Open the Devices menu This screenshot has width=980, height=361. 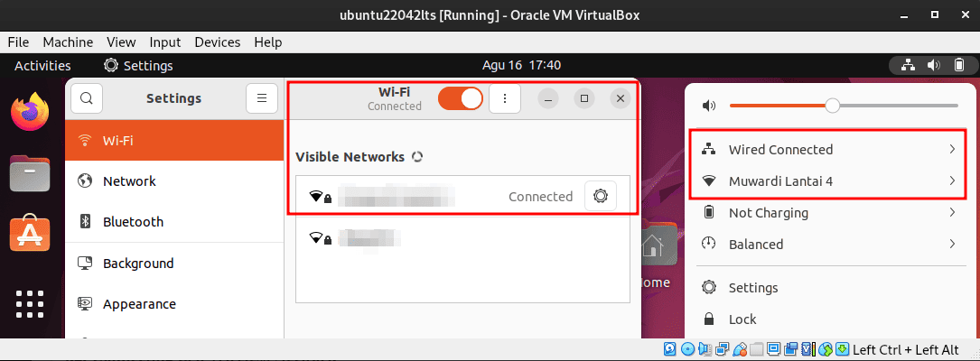[x=218, y=42]
